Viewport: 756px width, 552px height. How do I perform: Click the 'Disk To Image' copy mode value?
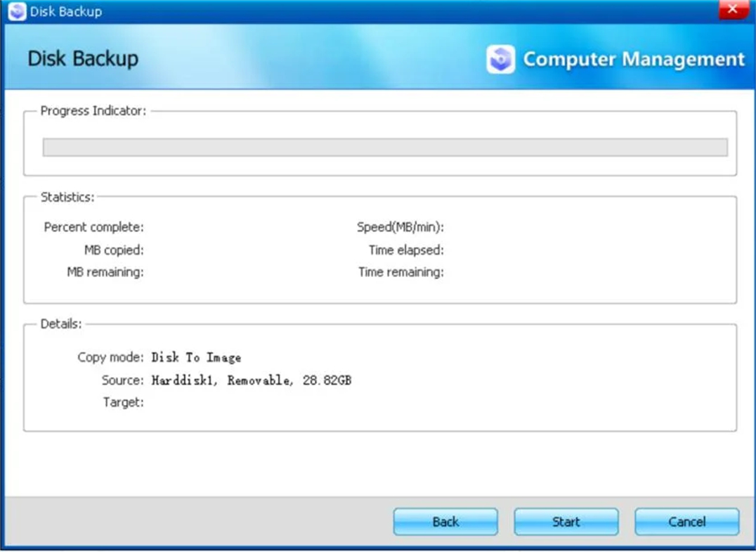tap(196, 357)
